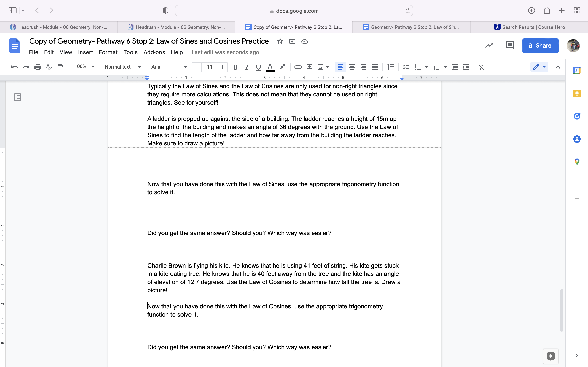Click the insert link icon

click(298, 67)
